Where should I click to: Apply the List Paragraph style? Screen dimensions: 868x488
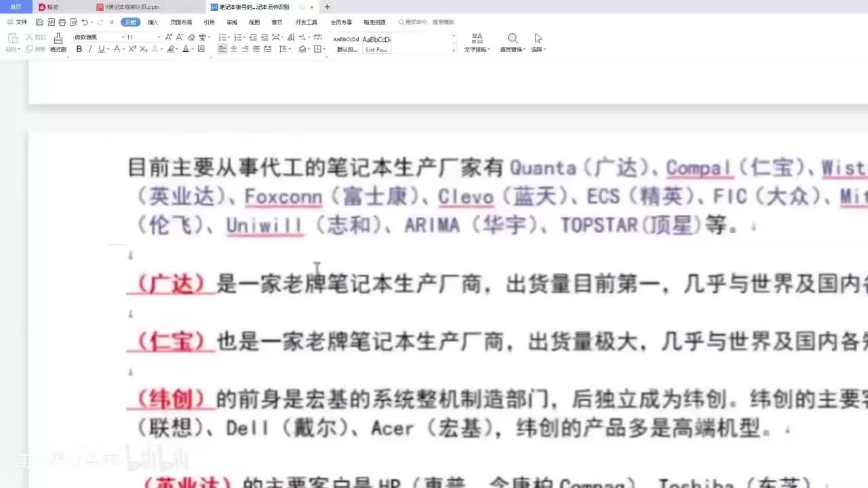[376, 43]
